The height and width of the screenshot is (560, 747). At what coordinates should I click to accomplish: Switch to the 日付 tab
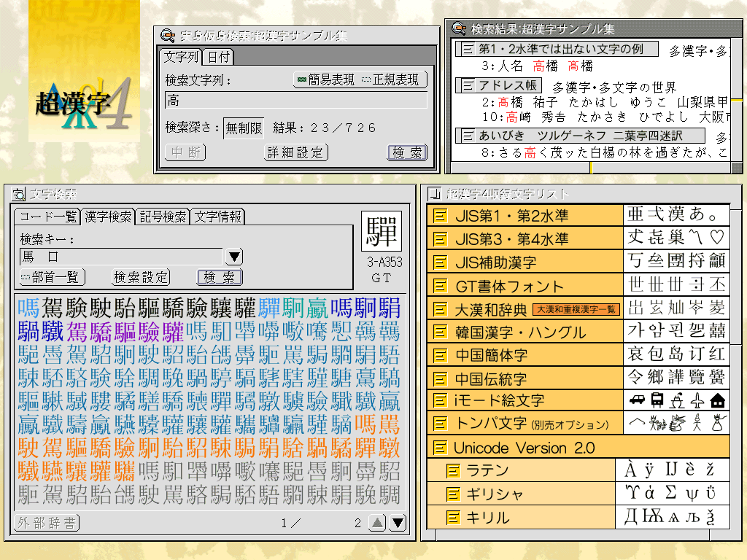[217, 57]
